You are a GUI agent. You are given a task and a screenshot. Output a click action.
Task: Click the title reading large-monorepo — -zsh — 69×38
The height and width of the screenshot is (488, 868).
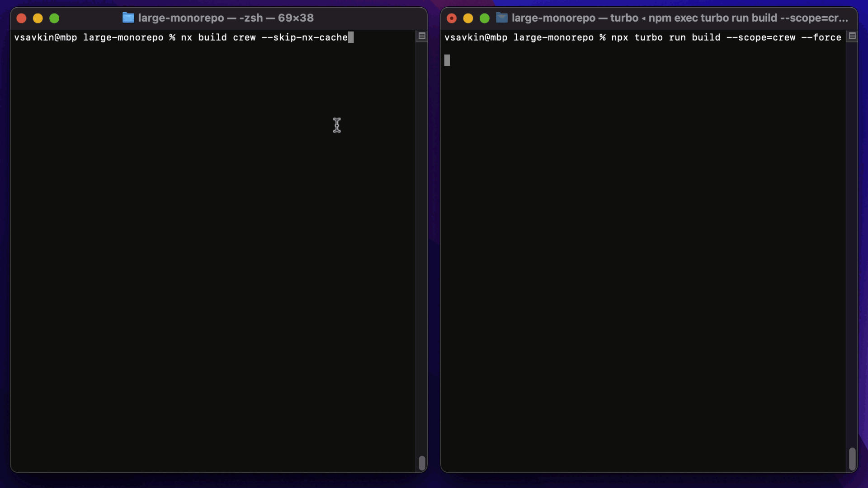coord(225,18)
